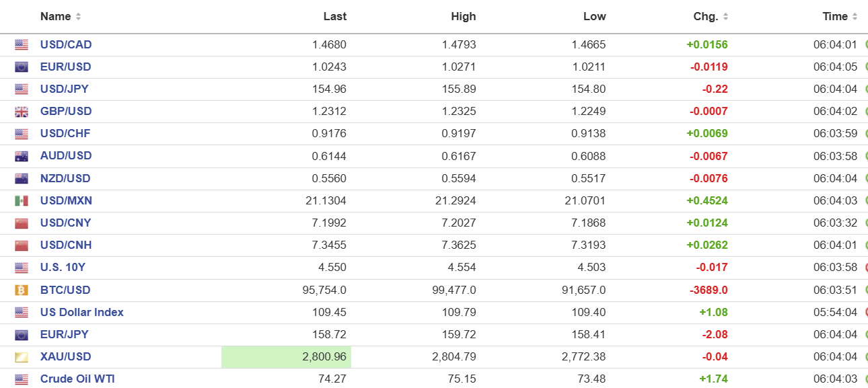Open the US Dollar Index link
The width and height of the screenshot is (868, 388).
pos(81,312)
